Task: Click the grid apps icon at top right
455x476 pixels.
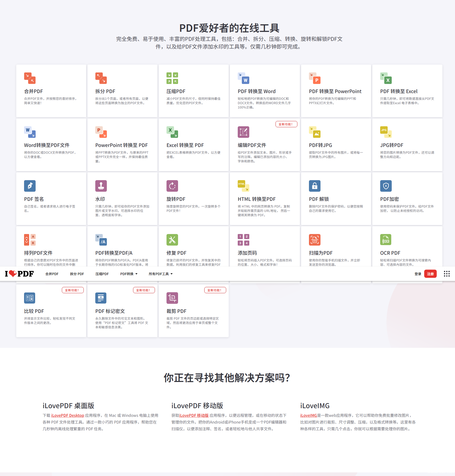Action: click(446, 274)
